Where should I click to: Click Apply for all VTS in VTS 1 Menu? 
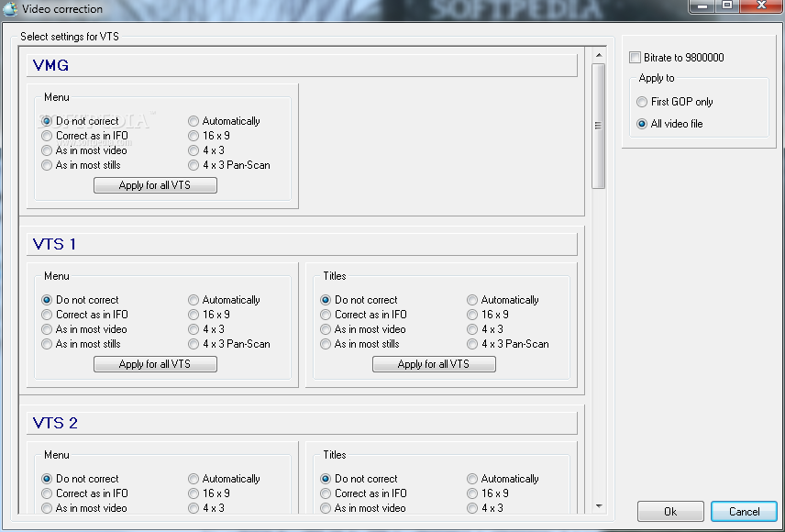155,364
